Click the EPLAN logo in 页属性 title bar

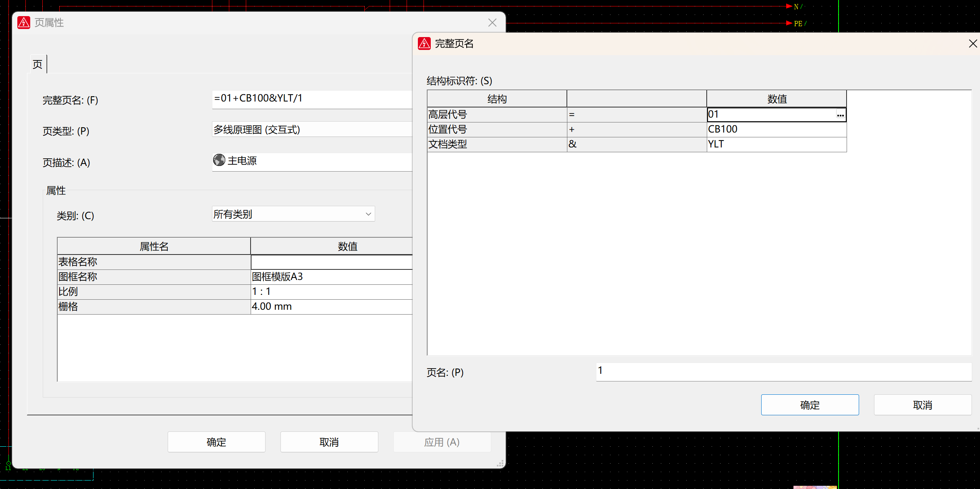pyautogui.click(x=24, y=23)
